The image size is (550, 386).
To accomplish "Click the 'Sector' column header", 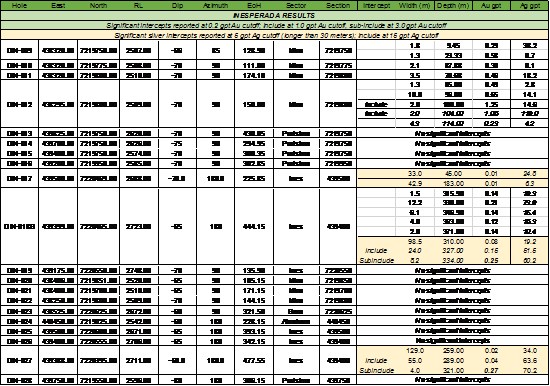I will tap(296, 6).
